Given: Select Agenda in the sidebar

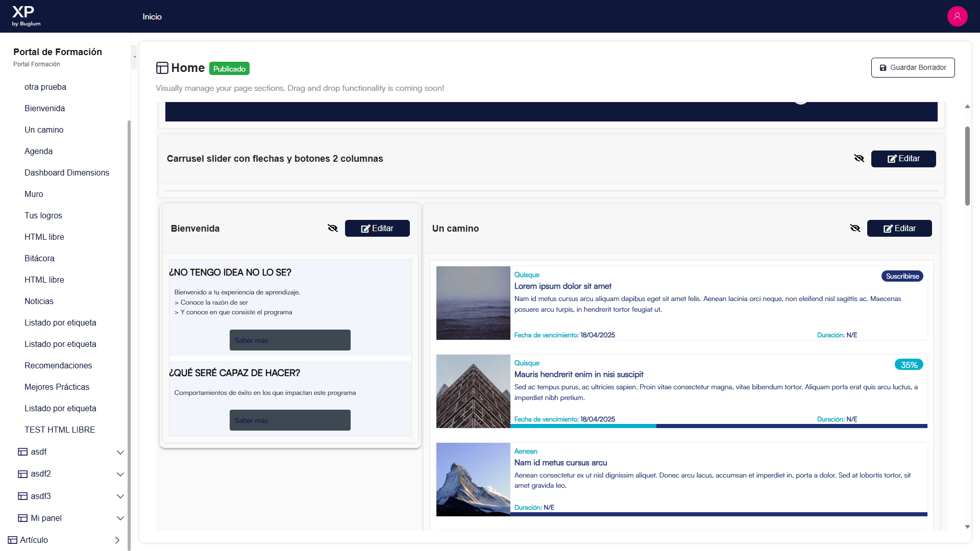Looking at the screenshot, I should coord(39,151).
